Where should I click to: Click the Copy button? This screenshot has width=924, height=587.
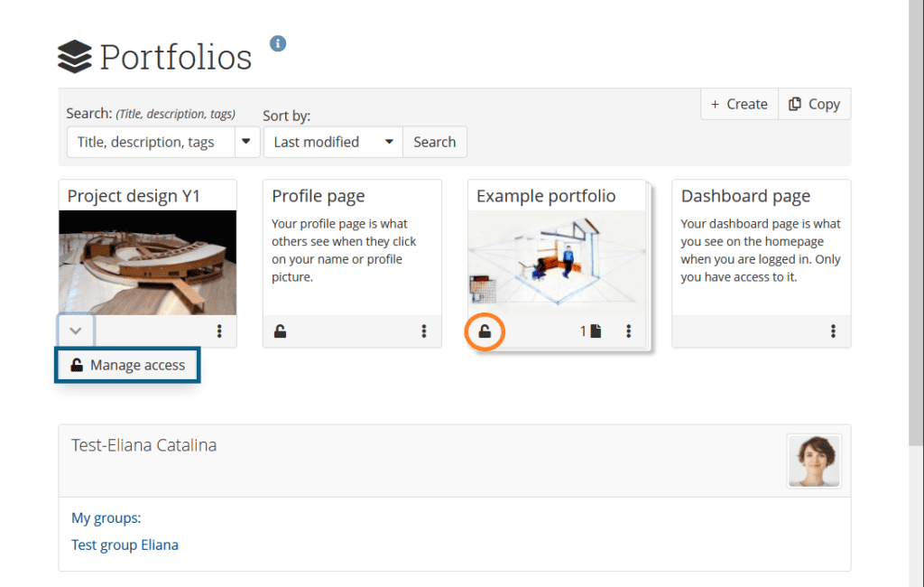point(814,104)
